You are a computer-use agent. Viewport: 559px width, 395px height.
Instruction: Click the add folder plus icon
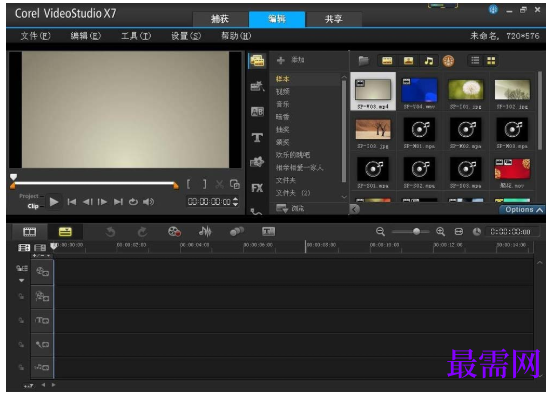coord(281,60)
